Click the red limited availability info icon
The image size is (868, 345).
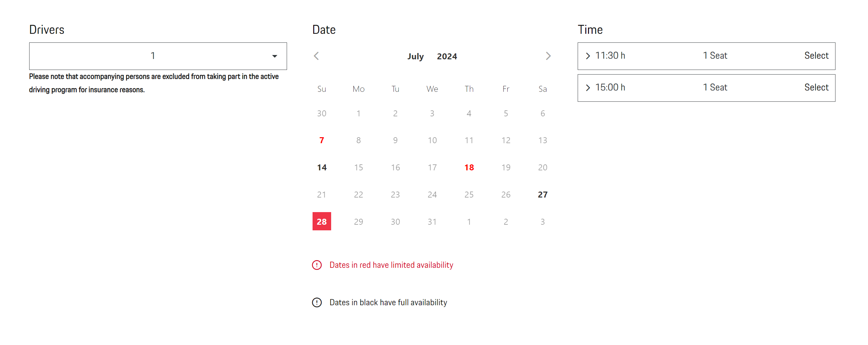click(x=317, y=265)
